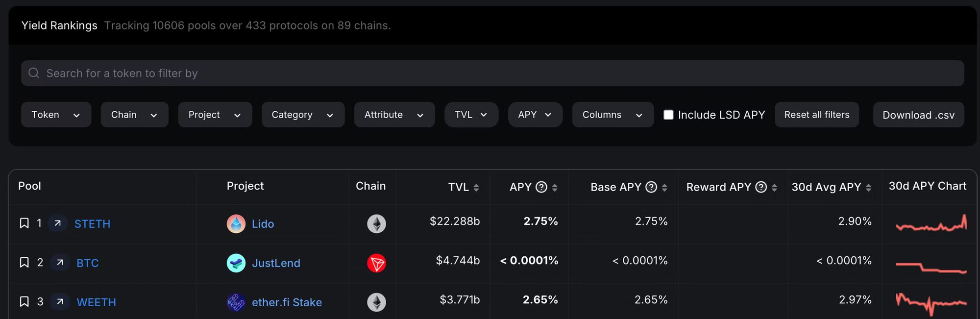The width and height of the screenshot is (980, 319).
Task: Sort by APY using its sort arrows
Action: click(x=555, y=188)
